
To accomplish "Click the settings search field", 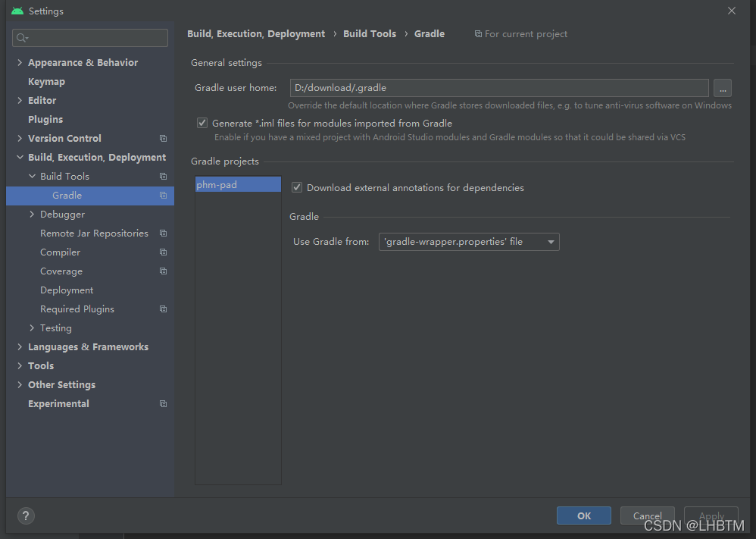I will pyautogui.click(x=90, y=38).
